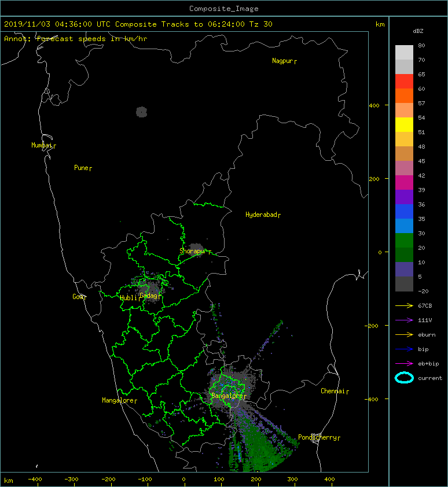Click the 67CB yellow arrow legend icon
The height and width of the screenshot is (487, 448).
coord(404,305)
